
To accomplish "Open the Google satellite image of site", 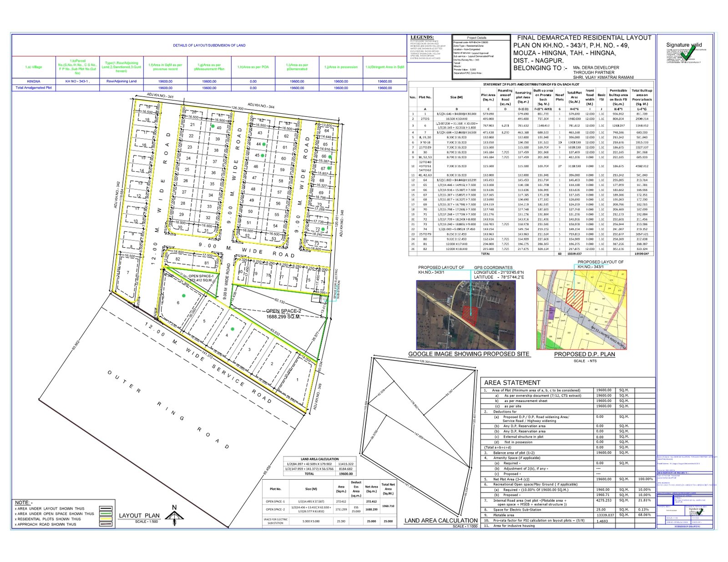I will [466, 315].
